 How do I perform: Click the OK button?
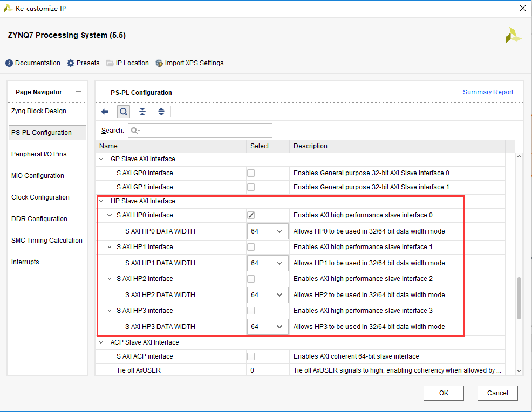coord(444,393)
